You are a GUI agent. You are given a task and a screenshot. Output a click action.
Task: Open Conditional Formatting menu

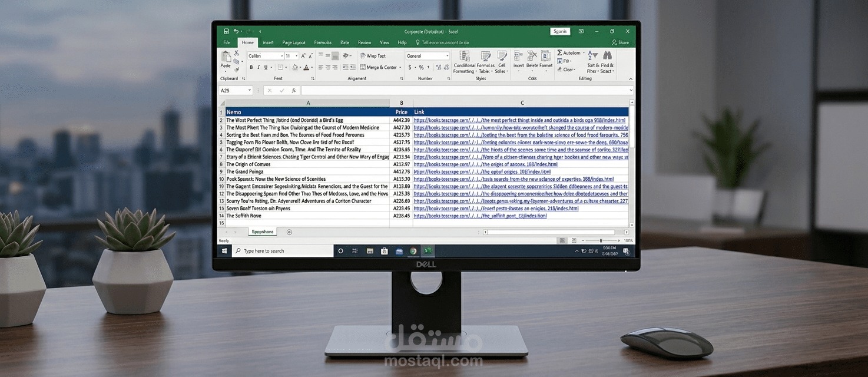464,62
